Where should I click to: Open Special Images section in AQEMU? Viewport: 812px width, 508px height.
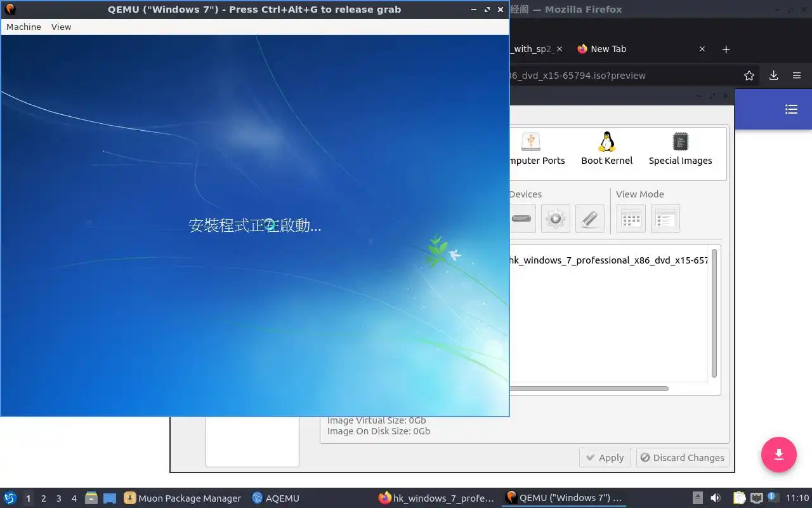click(x=680, y=149)
